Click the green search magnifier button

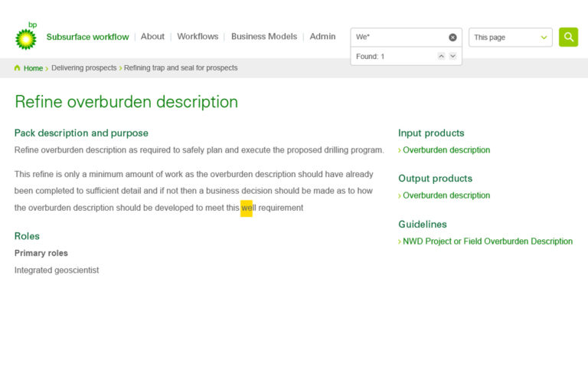tap(568, 37)
